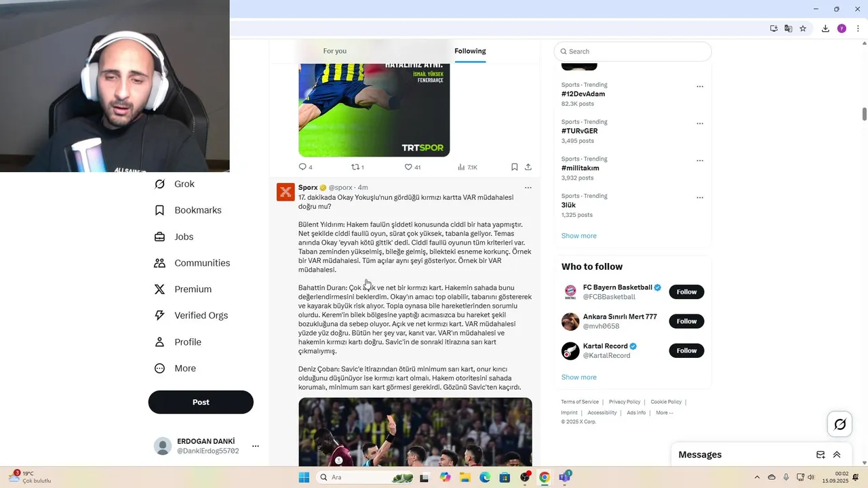The height and width of the screenshot is (488, 868).
Task: Install app via address bar icon
Action: (774, 28)
